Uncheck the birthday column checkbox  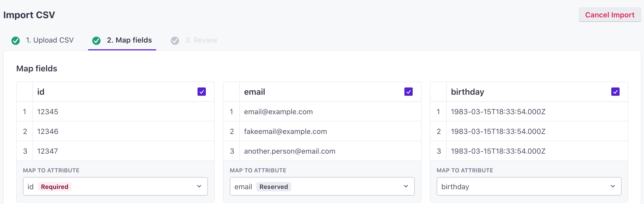pyautogui.click(x=615, y=92)
